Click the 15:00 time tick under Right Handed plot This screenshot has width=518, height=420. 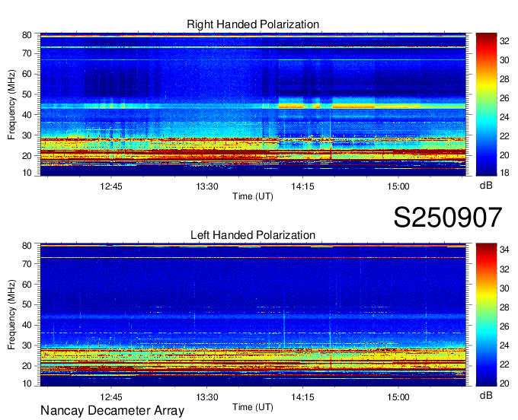point(398,186)
